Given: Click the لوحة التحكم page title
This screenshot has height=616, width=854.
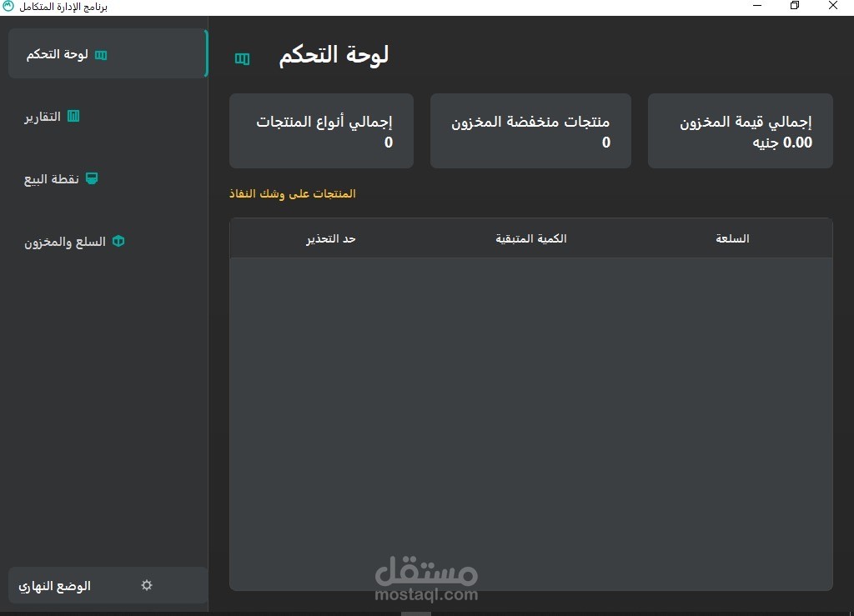Looking at the screenshot, I should 334,55.
